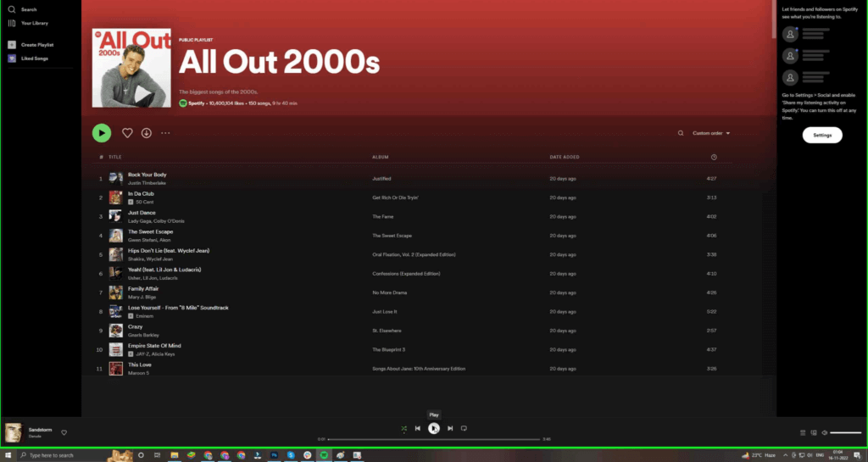Open the Spotify owner link under title

[197, 103]
